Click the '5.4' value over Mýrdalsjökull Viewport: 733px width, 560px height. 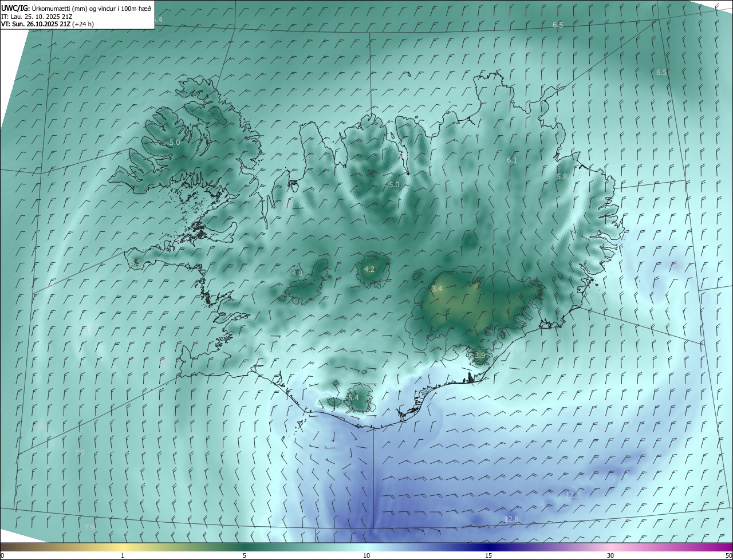353,397
